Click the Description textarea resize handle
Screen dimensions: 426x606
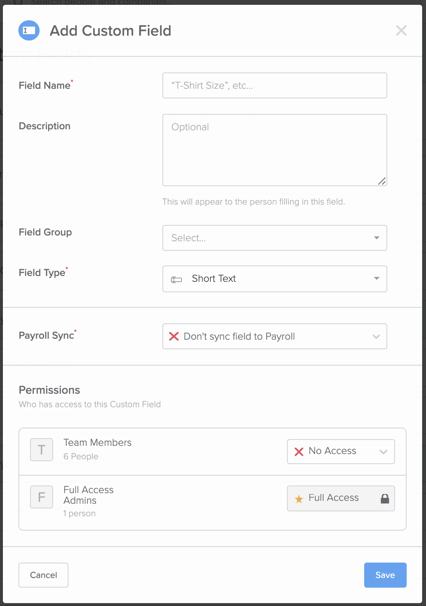point(382,181)
